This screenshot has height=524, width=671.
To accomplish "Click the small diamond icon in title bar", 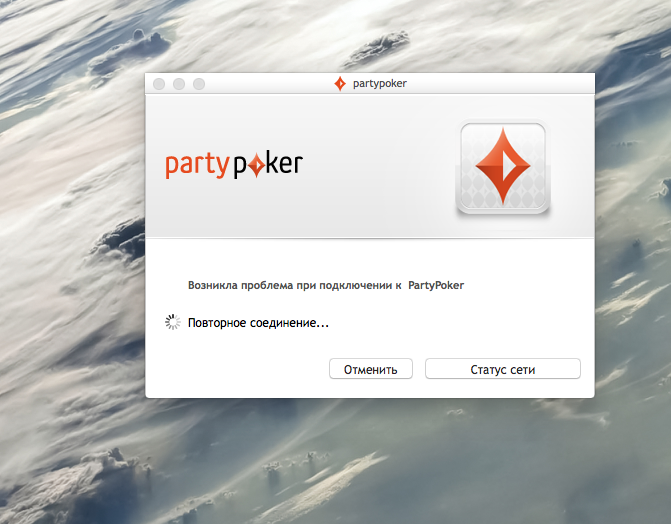I will tap(340, 83).
